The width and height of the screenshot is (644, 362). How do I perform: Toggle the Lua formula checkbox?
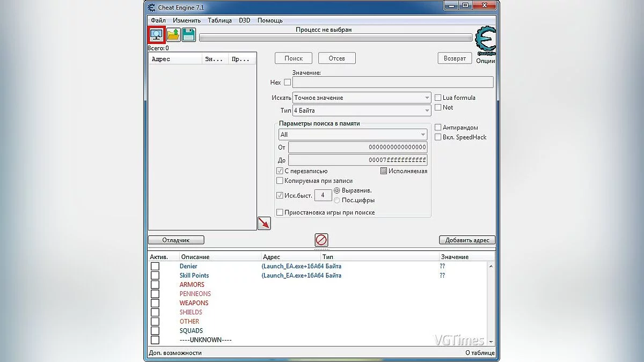[438, 98]
